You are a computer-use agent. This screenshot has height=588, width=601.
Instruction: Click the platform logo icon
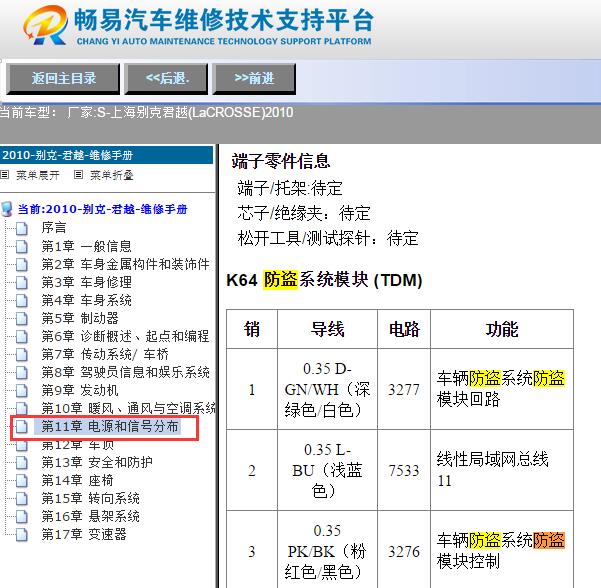45,25
